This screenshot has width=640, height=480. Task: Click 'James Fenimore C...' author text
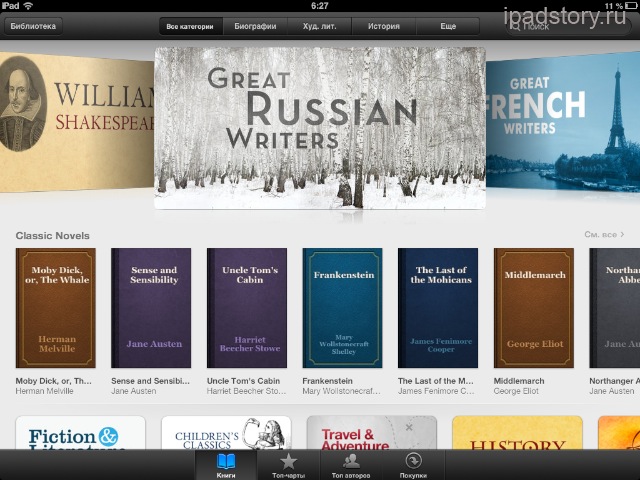tap(436, 391)
